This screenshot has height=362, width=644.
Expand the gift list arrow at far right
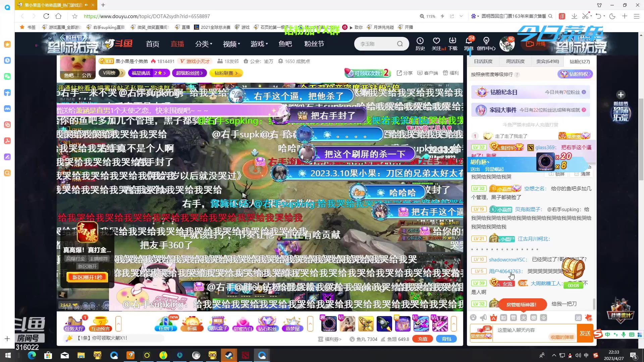454,324
